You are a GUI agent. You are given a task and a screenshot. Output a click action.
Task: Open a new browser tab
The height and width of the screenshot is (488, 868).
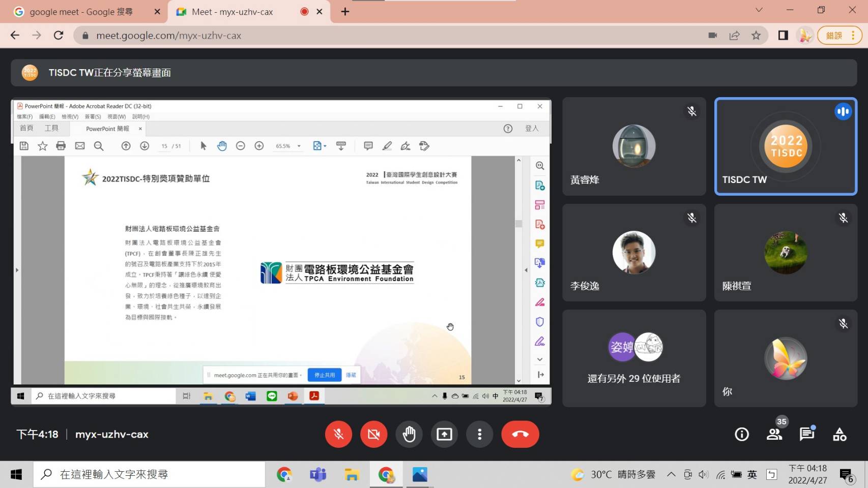[345, 12]
